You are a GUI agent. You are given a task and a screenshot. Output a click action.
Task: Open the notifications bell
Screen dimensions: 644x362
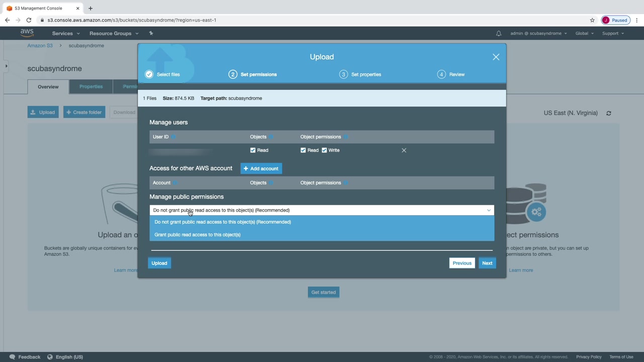(499, 33)
